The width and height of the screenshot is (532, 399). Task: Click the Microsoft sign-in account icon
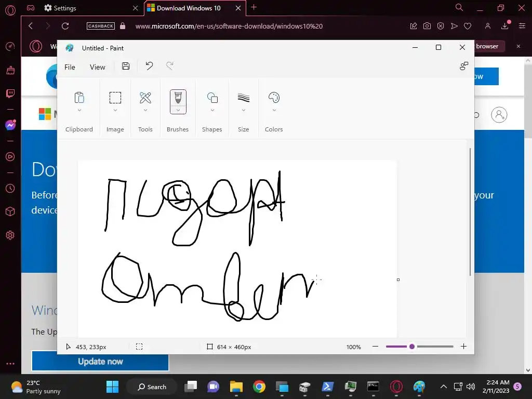tap(499, 115)
